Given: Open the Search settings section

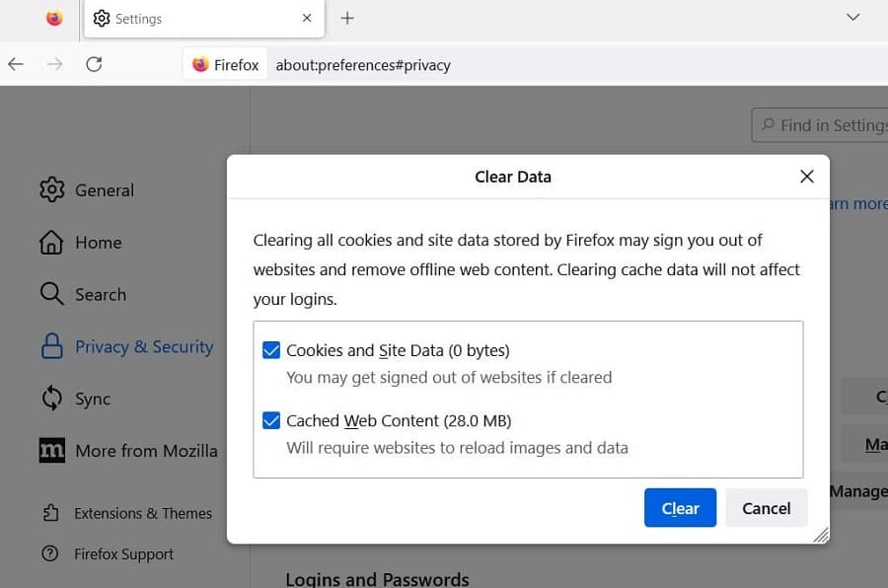Looking at the screenshot, I should click(100, 294).
